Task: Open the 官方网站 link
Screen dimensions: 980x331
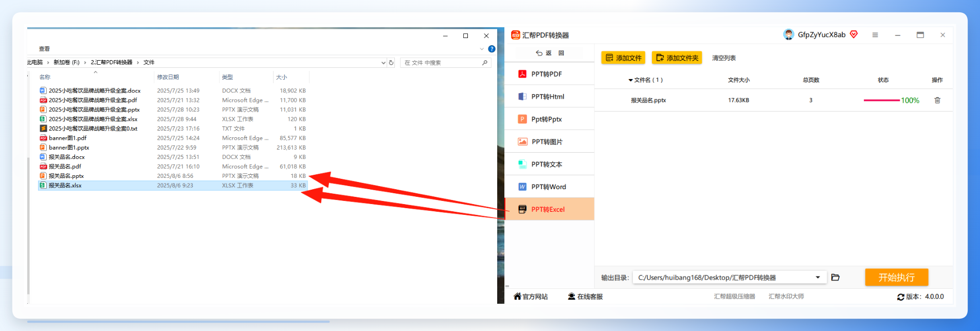Action: point(531,297)
